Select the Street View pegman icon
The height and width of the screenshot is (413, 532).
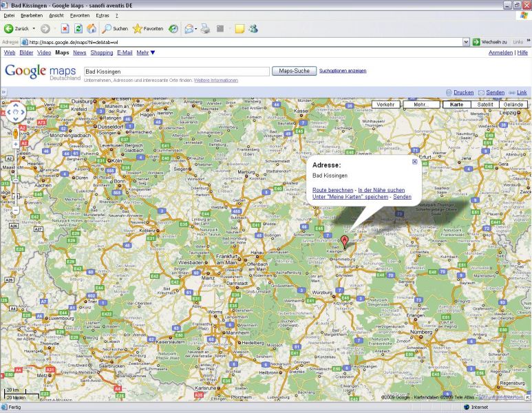point(16,134)
